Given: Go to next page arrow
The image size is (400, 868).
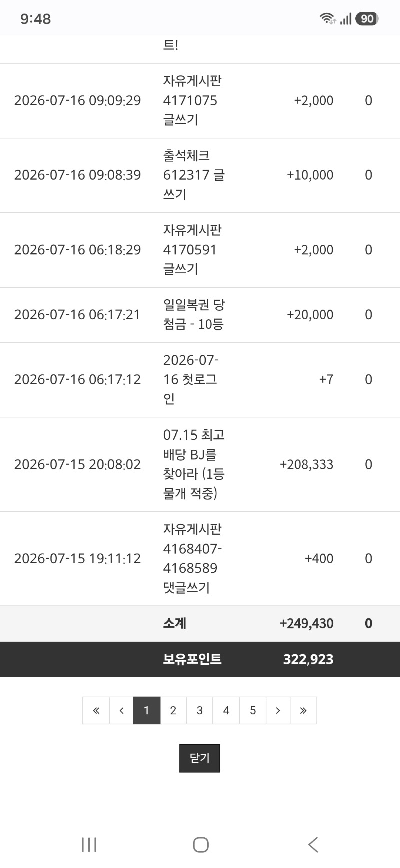Looking at the screenshot, I should (x=278, y=710).
